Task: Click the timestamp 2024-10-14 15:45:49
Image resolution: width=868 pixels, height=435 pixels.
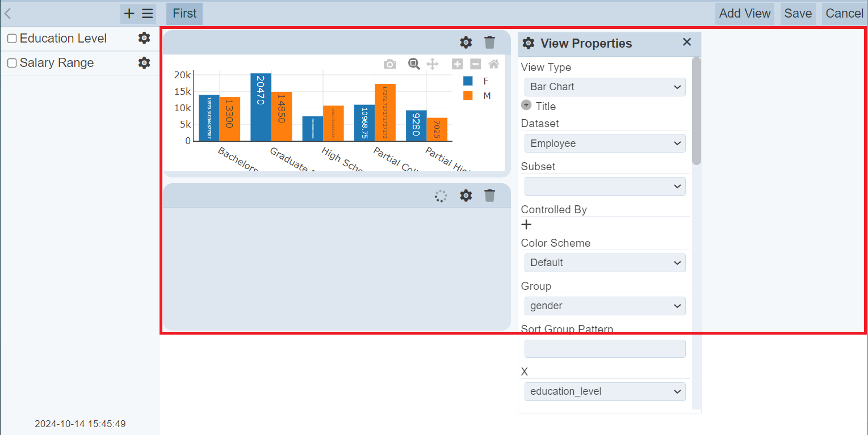Action: [x=80, y=424]
